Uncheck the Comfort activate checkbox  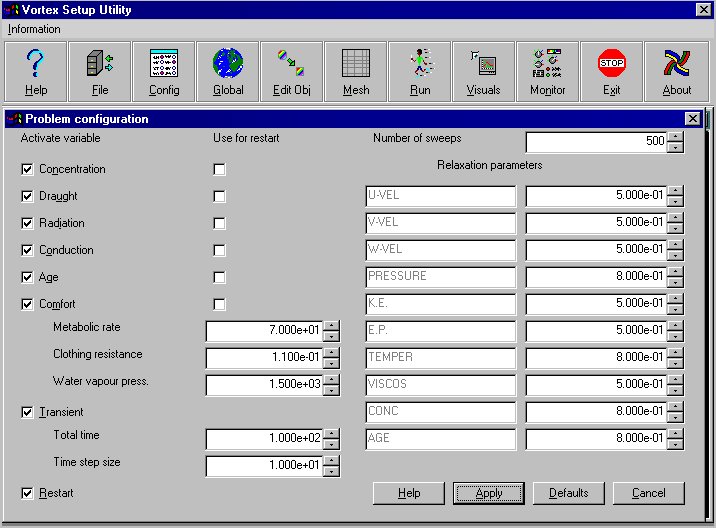coord(27,304)
